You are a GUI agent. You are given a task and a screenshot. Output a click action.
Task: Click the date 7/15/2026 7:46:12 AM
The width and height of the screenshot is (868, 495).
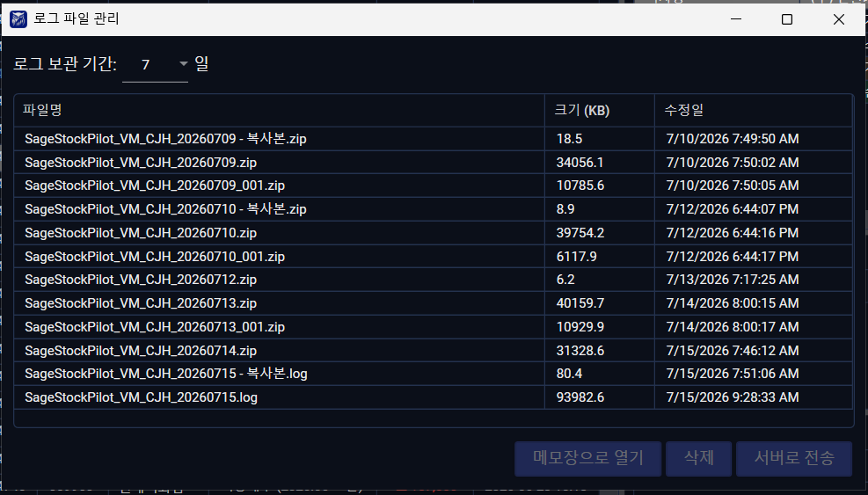pyautogui.click(x=733, y=351)
